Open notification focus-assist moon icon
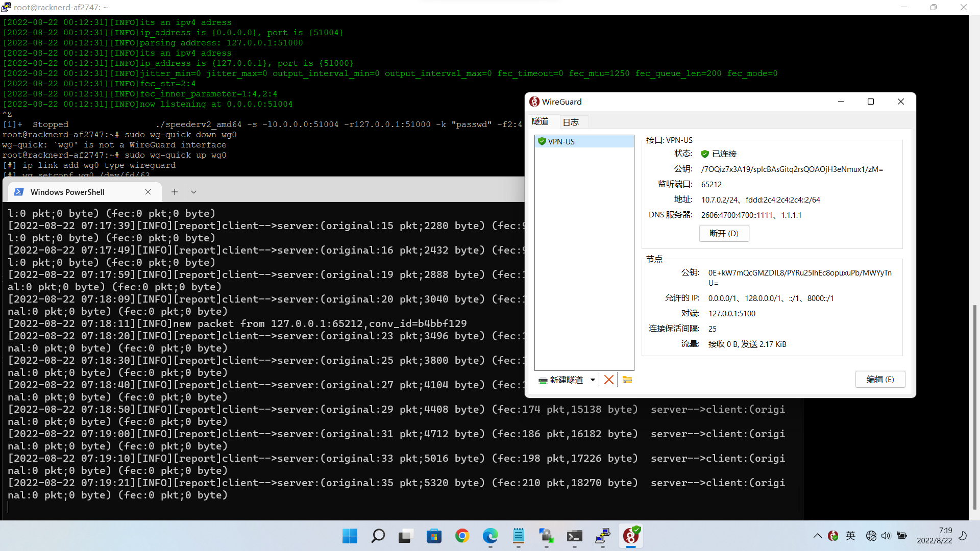The image size is (980, 551). [963, 536]
